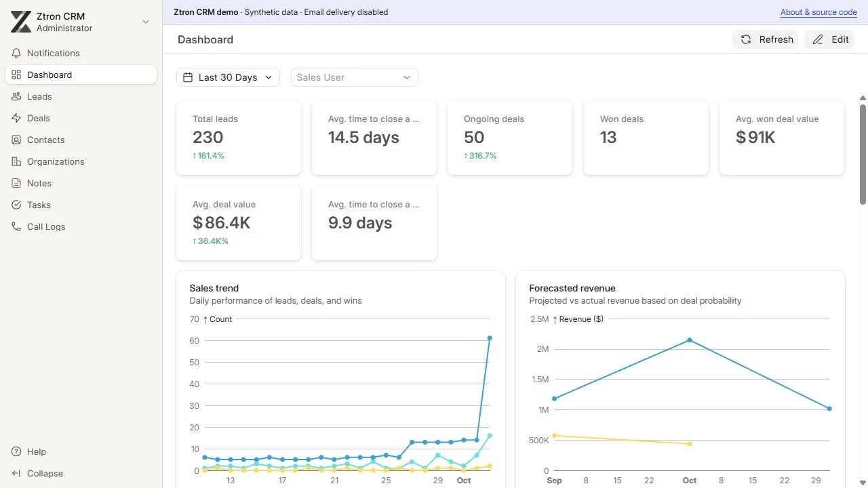This screenshot has height=488, width=868.
Task: Click the Call Logs phone icon
Action: [16, 226]
